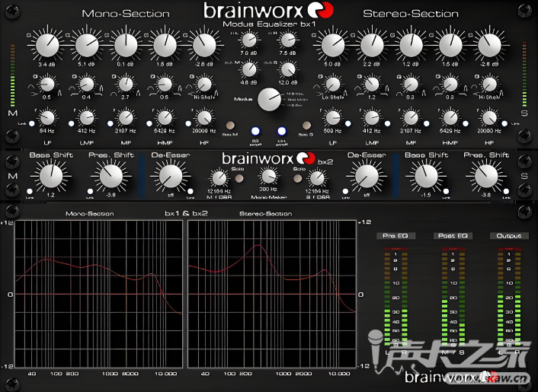Toggle Link LED beside Stereo 20000 Hz knob
538x392 pixels.
[504, 124]
